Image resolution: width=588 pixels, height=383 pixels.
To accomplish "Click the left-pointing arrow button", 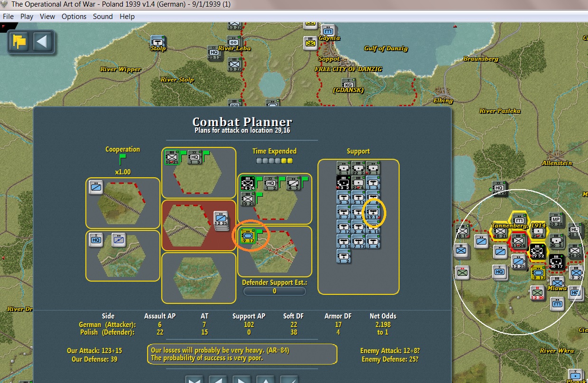I will pyautogui.click(x=42, y=42).
